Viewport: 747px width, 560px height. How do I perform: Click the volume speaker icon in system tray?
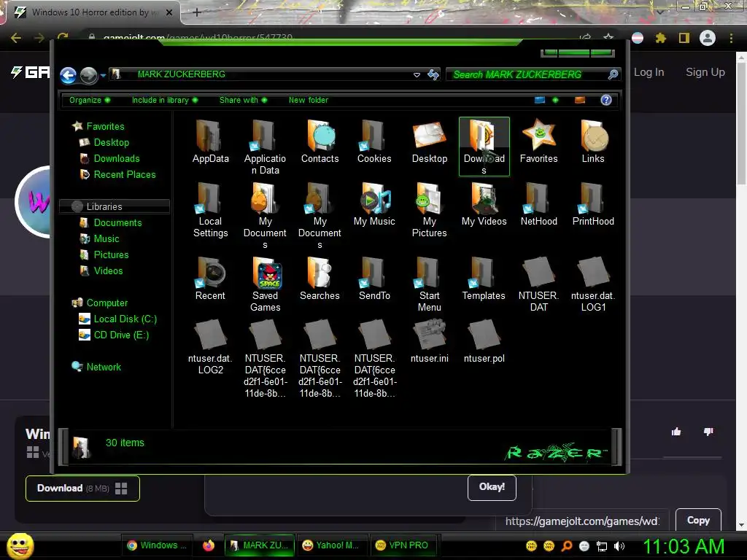(619, 545)
